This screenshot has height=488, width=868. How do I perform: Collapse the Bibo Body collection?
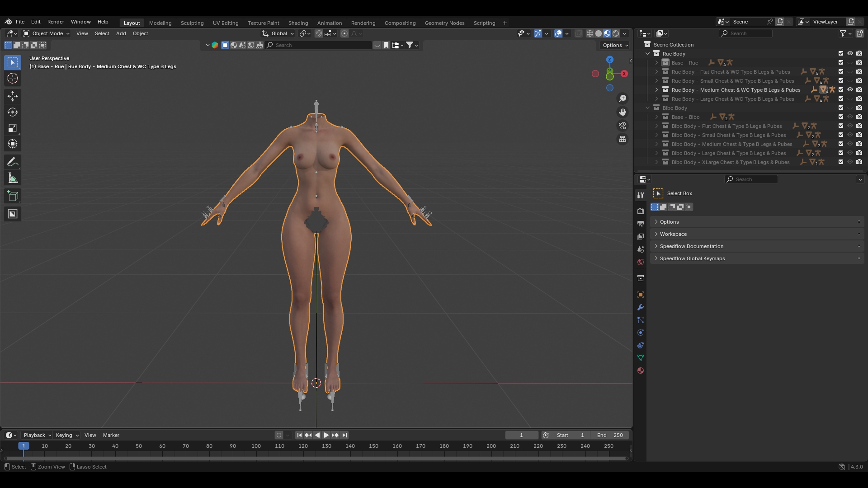click(647, 108)
